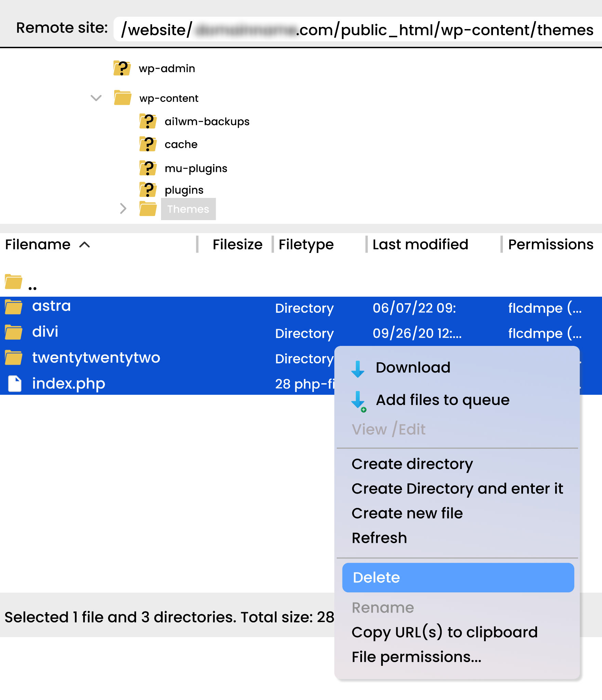Select Copy URL(s) to clipboard
Screen dimensions: 602x700
(x=444, y=632)
